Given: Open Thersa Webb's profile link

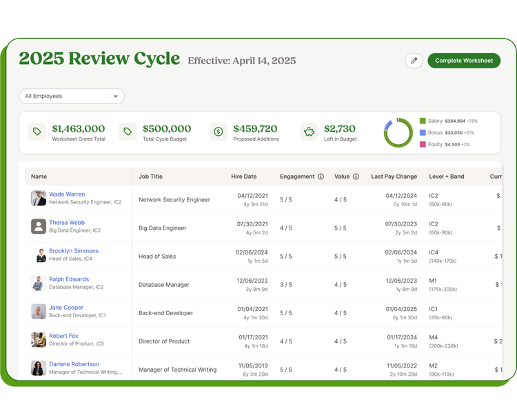Looking at the screenshot, I should [67, 223].
